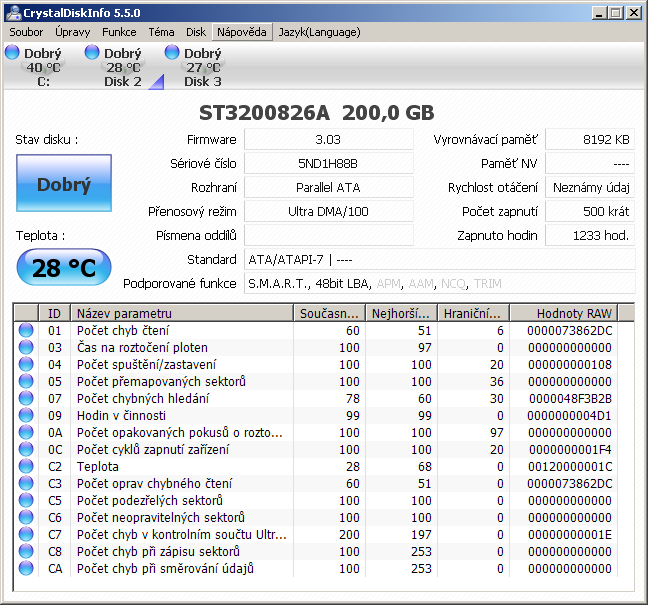Click status orb for attribute 04 row
Viewport: 648px width, 605px height.
point(26,364)
